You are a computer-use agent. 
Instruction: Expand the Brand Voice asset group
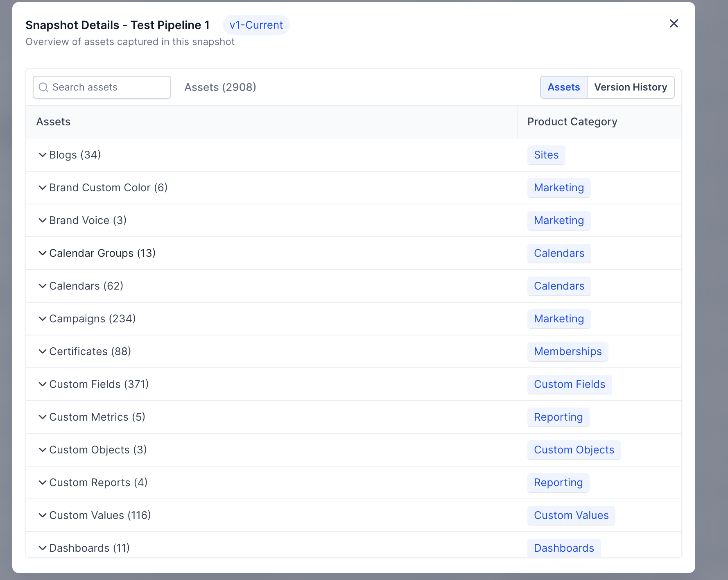click(43, 220)
